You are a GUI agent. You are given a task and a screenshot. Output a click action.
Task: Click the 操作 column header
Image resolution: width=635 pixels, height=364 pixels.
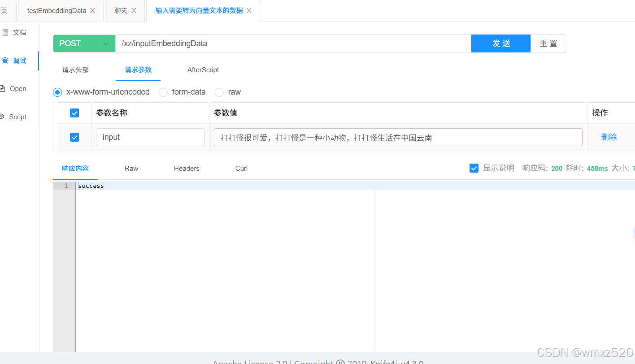pyautogui.click(x=600, y=113)
